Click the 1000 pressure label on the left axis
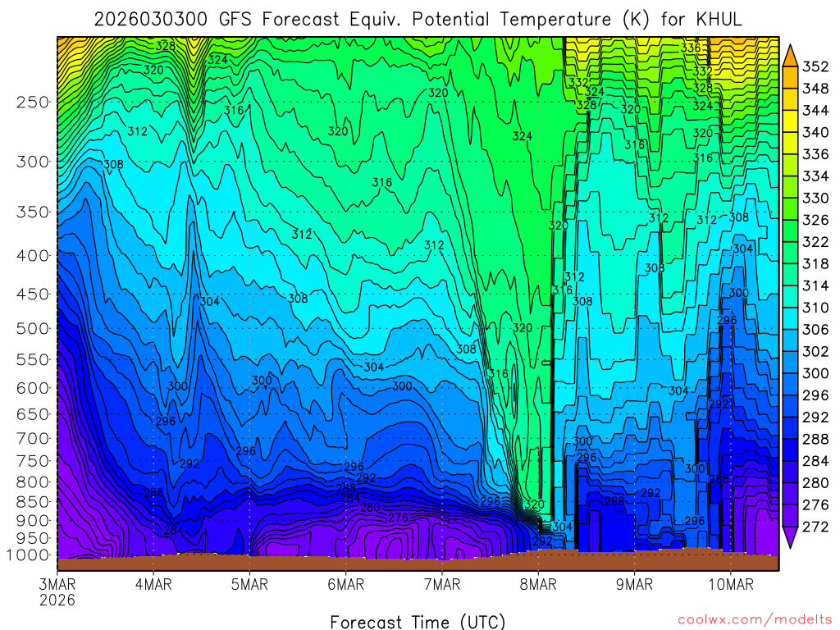 pos(29,555)
